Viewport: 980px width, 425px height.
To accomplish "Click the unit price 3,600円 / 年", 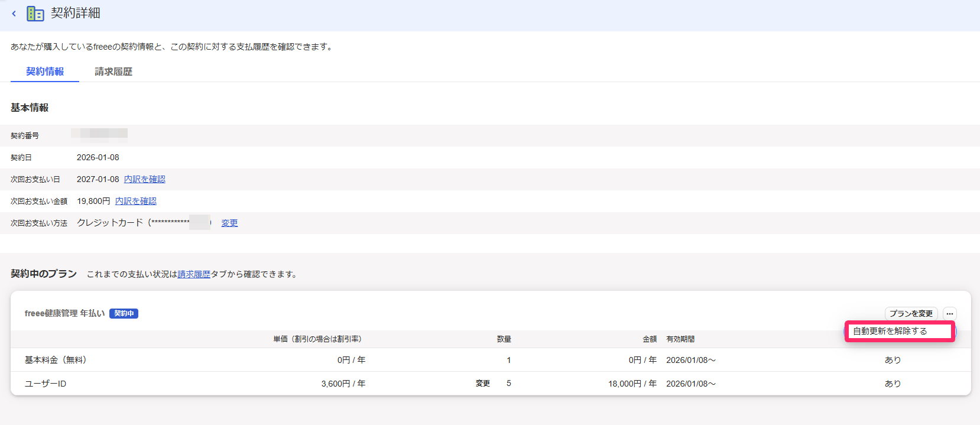I will coord(343,384).
